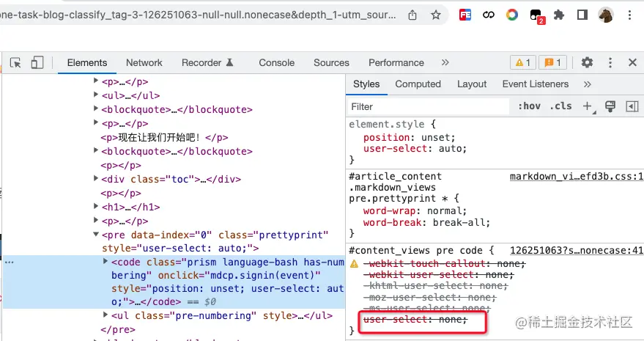Open the rendering emulation paintbrush icon
644x341 pixels.
[610, 106]
